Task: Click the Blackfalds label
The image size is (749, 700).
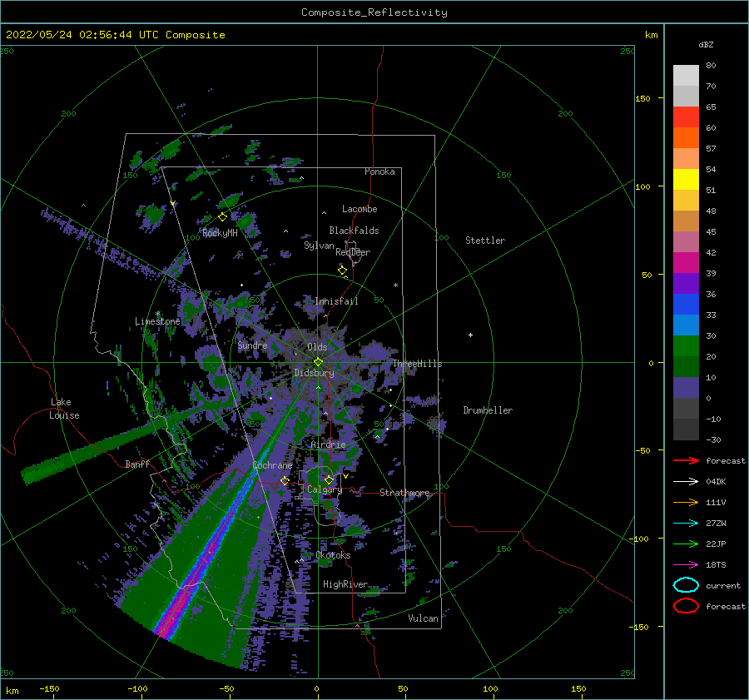Action: [354, 231]
